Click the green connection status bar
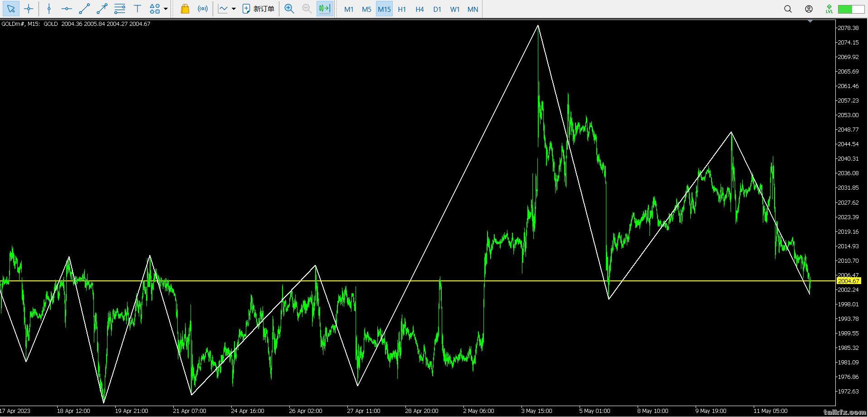The width and height of the screenshot is (868, 417). pyautogui.click(x=851, y=9)
